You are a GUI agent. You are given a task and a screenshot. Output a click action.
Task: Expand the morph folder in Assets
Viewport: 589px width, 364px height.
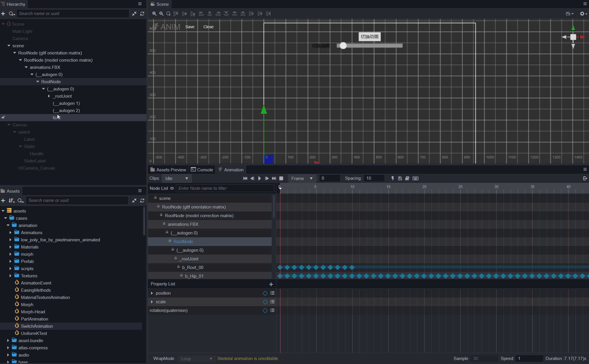[10, 254]
